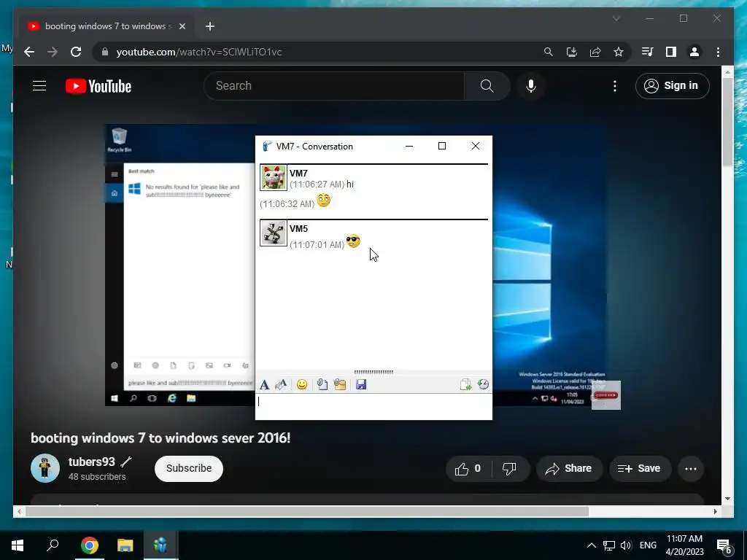This screenshot has height=560, width=747.
Task: Select VM5's avatar picture
Action: click(274, 233)
